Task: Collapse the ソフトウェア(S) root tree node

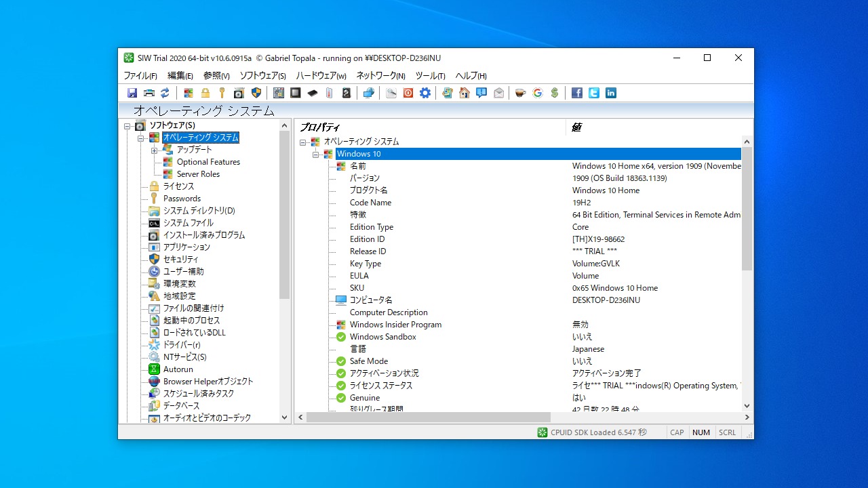Action: point(127,125)
